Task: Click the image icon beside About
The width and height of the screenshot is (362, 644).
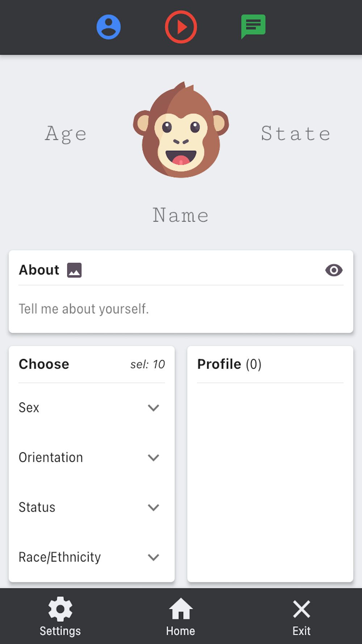Action: (74, 270)
